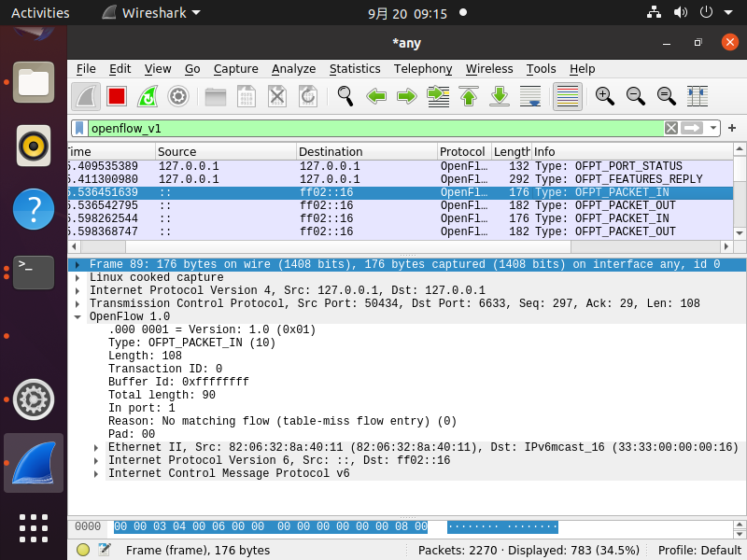Open Rhythmbox from the dock
Viewport: 747px width, 560px height.
point(34,146)
